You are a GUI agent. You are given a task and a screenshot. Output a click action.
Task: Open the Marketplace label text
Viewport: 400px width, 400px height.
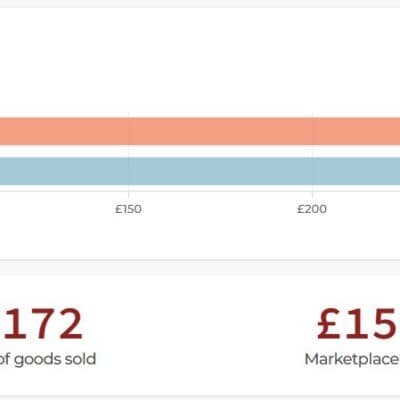coord(352,359)
